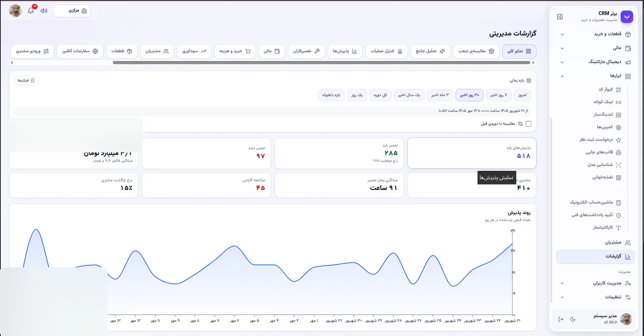The height and width of the screenshot is (336, 644).
Task: Switch to تعمیرکاران tab
Action: tap(306, 51)
